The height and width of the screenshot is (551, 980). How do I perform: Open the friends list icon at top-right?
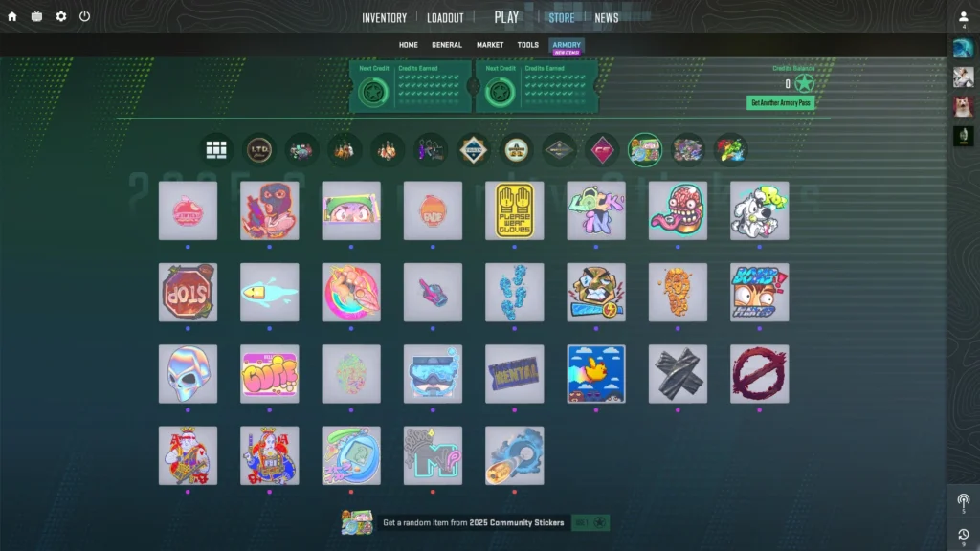tap(963, 17)
